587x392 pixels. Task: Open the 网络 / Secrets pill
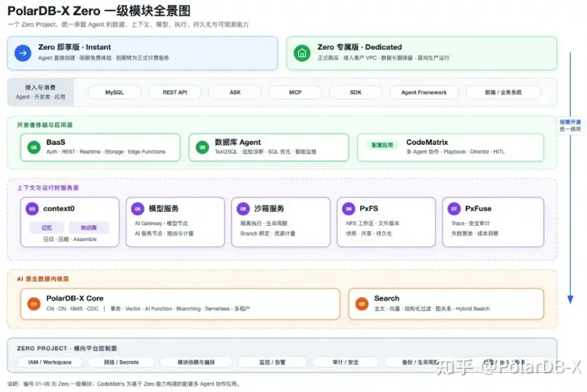pyautogui.click(x=121, y=362)
